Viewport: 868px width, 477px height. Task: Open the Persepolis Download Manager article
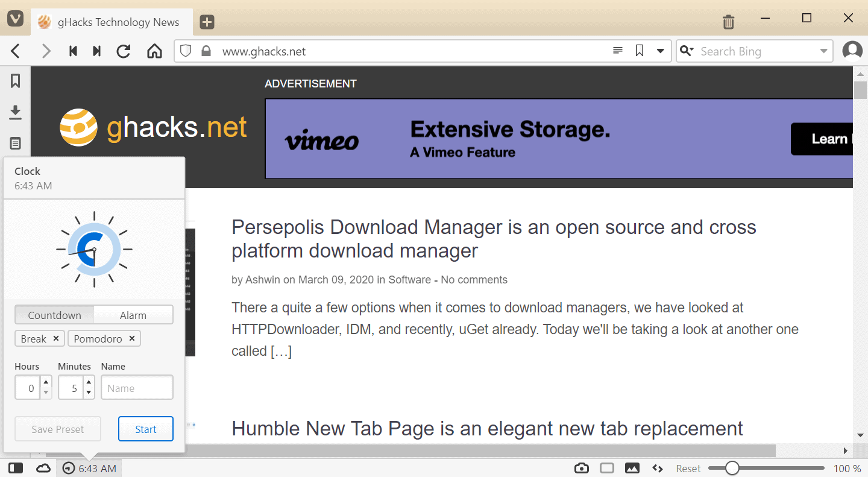(494, 239)
